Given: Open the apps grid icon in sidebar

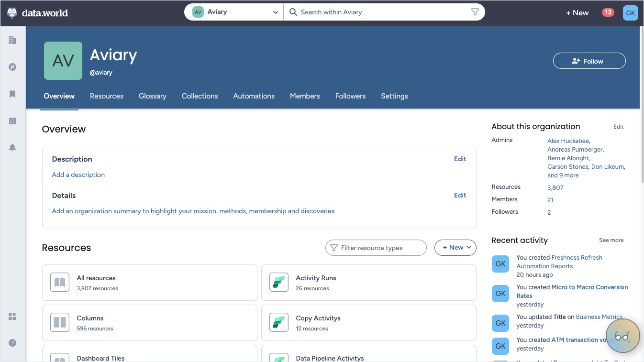Looking at the screenshot, I should 12,316.
